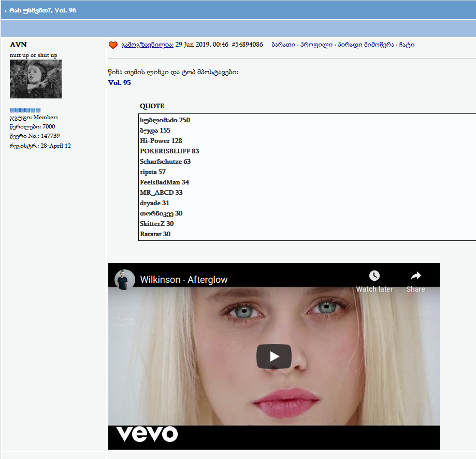This screenshot has width=476, height=459.
Task: Click the AVN username
Action: point(18,45)
